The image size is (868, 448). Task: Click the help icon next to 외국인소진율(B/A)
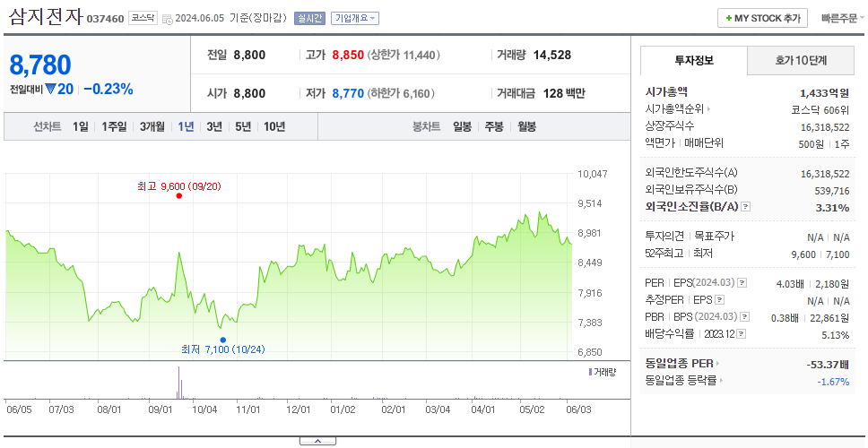(x=746, y=207)
